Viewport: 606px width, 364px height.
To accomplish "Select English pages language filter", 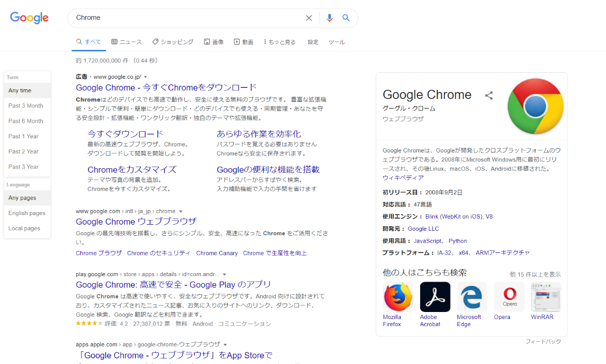I will coord(27,213).
